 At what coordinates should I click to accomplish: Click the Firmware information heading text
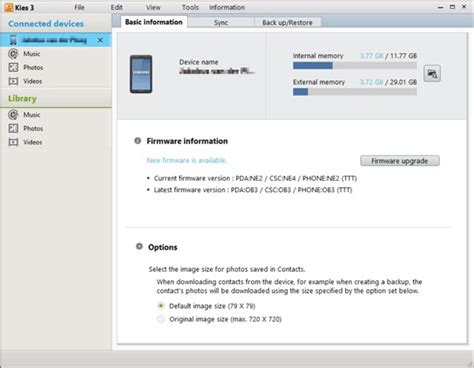187,141
